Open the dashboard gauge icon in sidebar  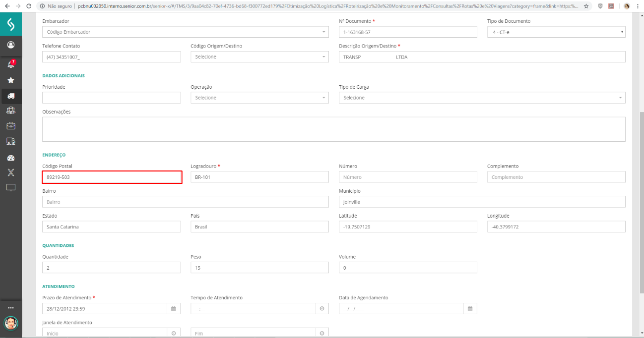(x=10, y=158)
